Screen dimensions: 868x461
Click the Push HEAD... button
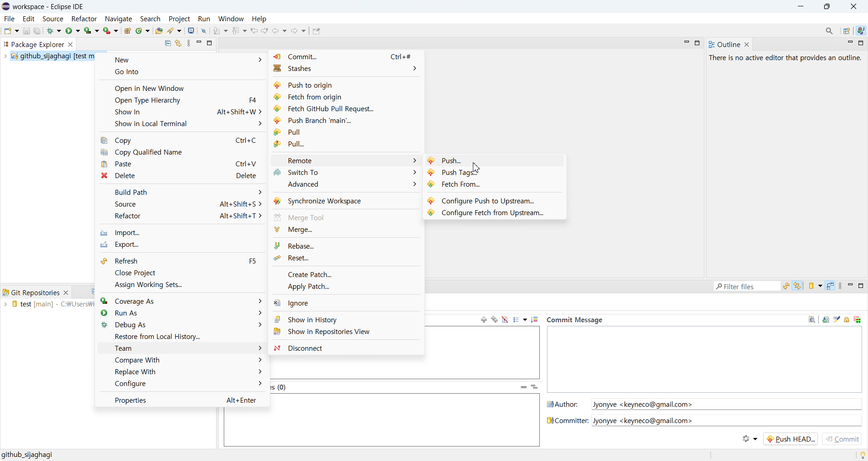pos(790,439)
